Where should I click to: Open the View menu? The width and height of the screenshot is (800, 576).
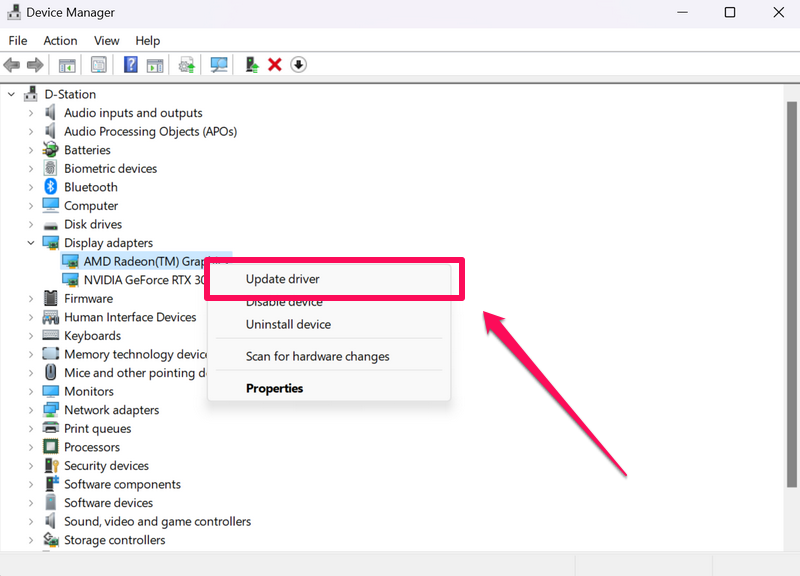coord(106,41)
